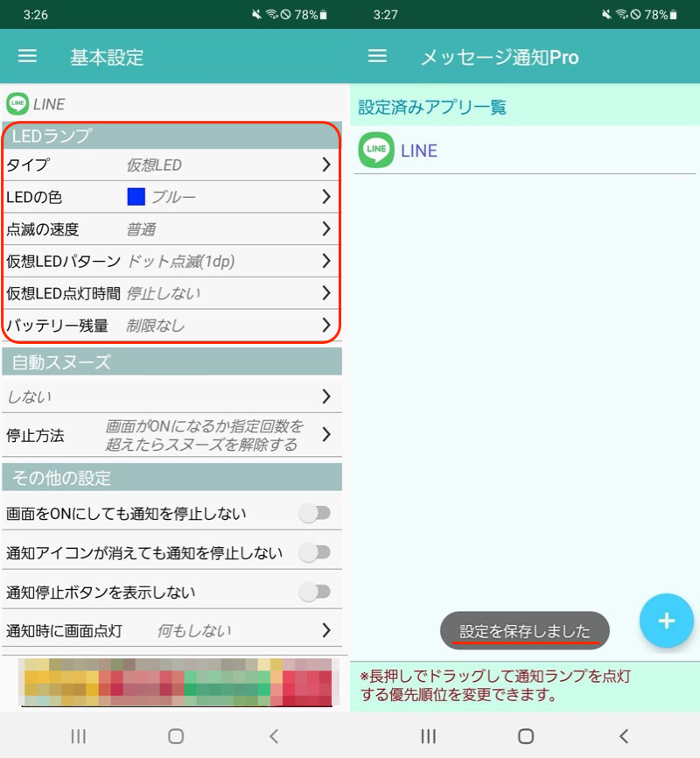Tap the small LINE icon under 基本設定
The image size is (700, 758).
tap(17, 104)
